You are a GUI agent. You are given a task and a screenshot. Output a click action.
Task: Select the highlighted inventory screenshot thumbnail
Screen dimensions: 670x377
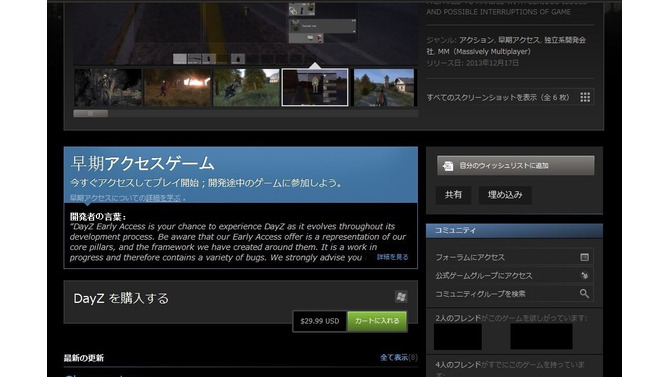315,88
